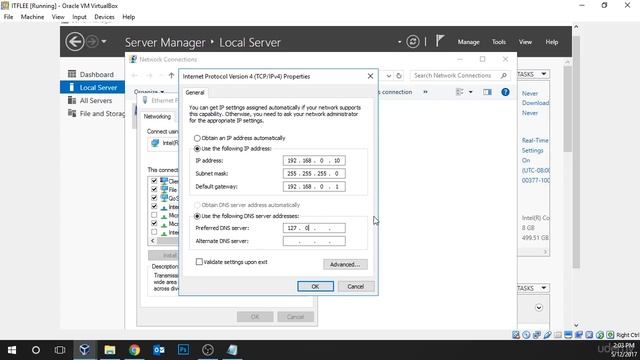
Task: Select Local Server in the sidebar
Action: (x=92, y=87)
